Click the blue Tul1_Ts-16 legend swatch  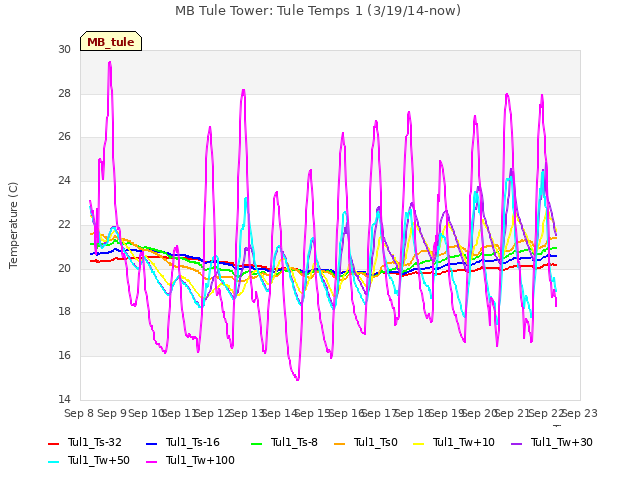coord(151,443)
